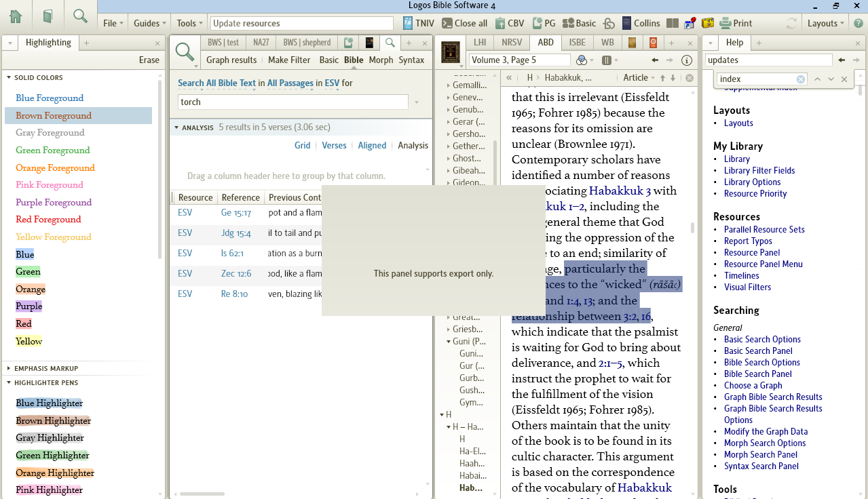Open the Highlighting panel menu arrow

tap(10, 43)
